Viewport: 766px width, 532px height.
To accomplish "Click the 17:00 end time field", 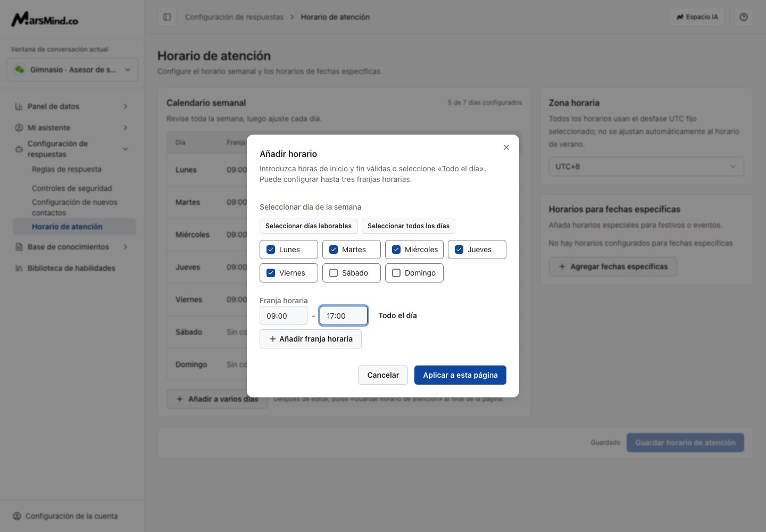I will 344,315.
